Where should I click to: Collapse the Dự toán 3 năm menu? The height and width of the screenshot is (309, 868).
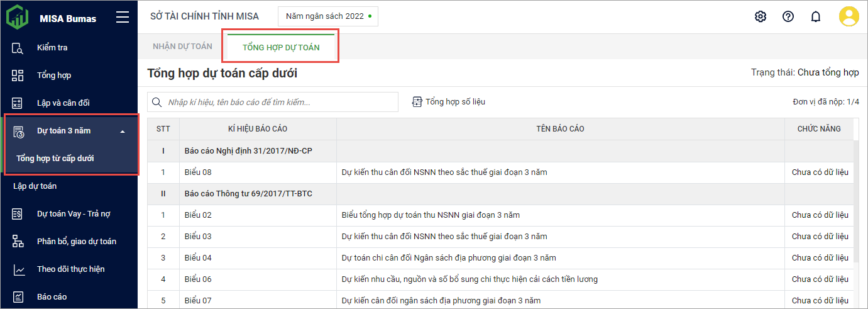coord(123,131)
